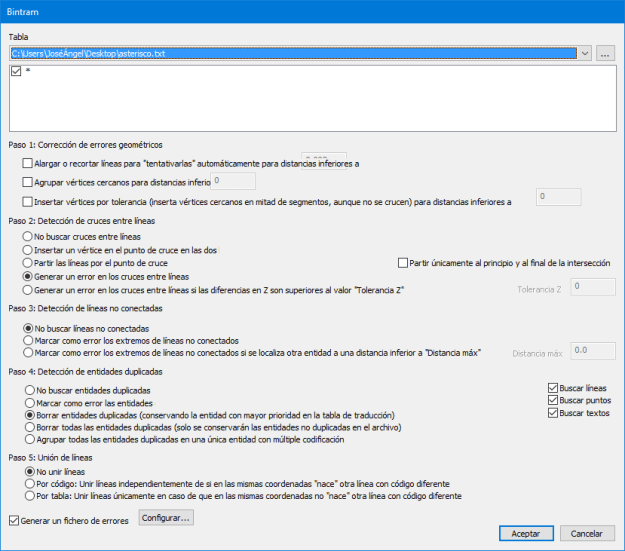
Task: Toggle the 'Buscar textos' checkbox
Action: [x=553, y=412]
